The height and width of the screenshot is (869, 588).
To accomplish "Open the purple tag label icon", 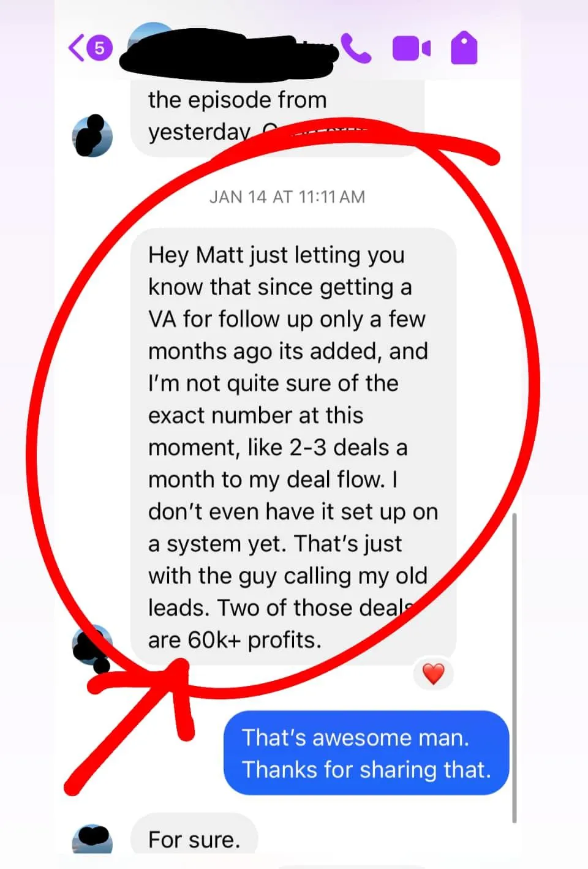I will pyautogui.click(x=464, y=48).
